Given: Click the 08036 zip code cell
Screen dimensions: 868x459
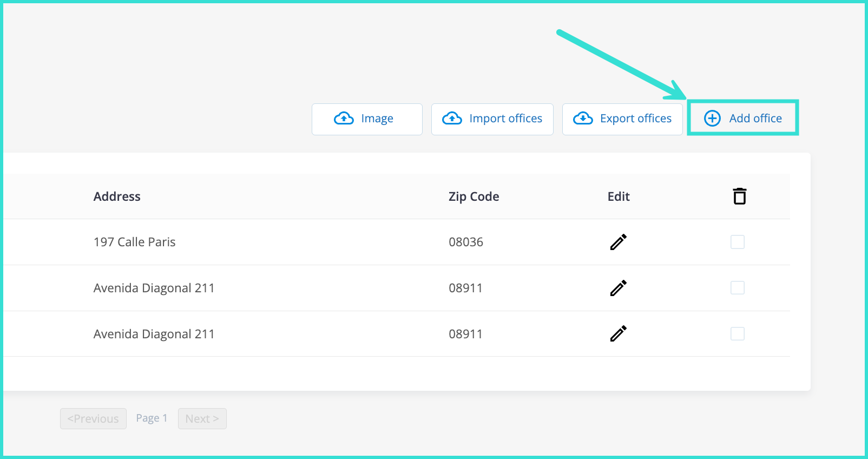Looking at the screenshot, I should (465, 242).
